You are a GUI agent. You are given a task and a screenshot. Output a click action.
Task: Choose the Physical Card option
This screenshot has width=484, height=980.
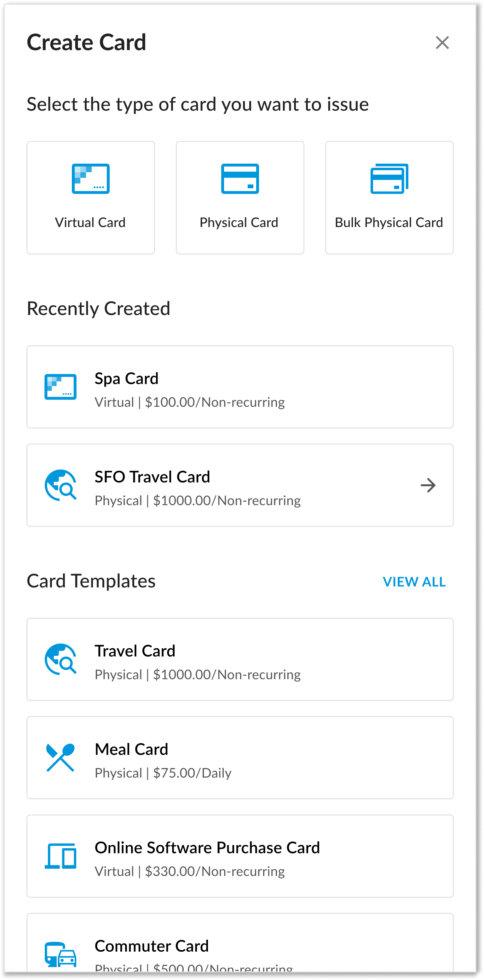(x=239, y=223)
